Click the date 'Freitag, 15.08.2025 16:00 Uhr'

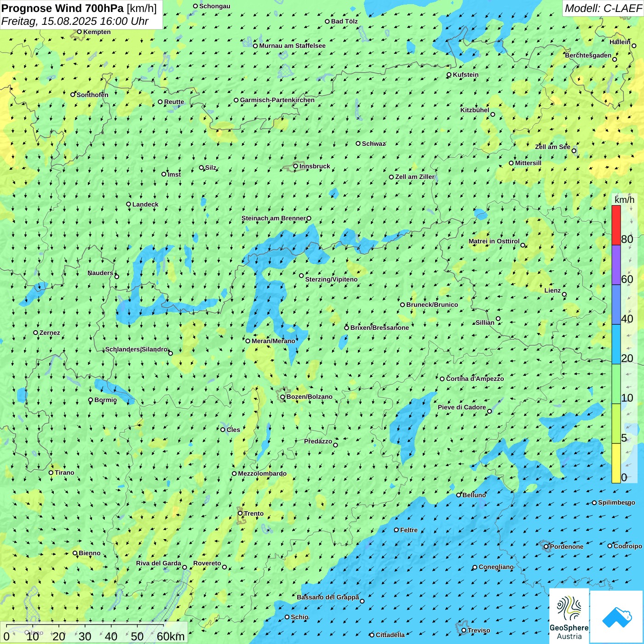[x=75, y=21]
